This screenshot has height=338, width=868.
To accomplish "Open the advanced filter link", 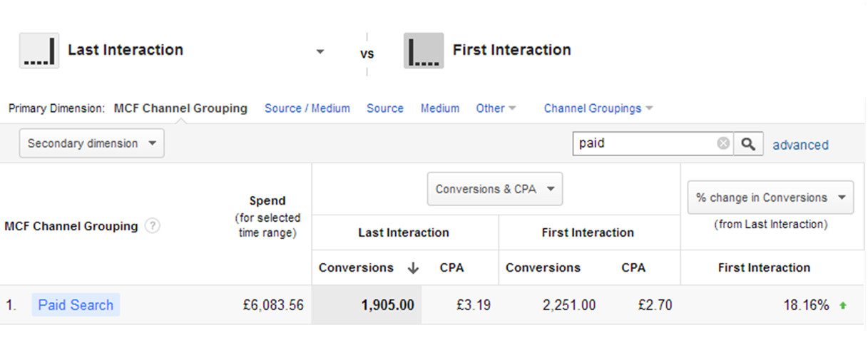I will coord(800,145).
